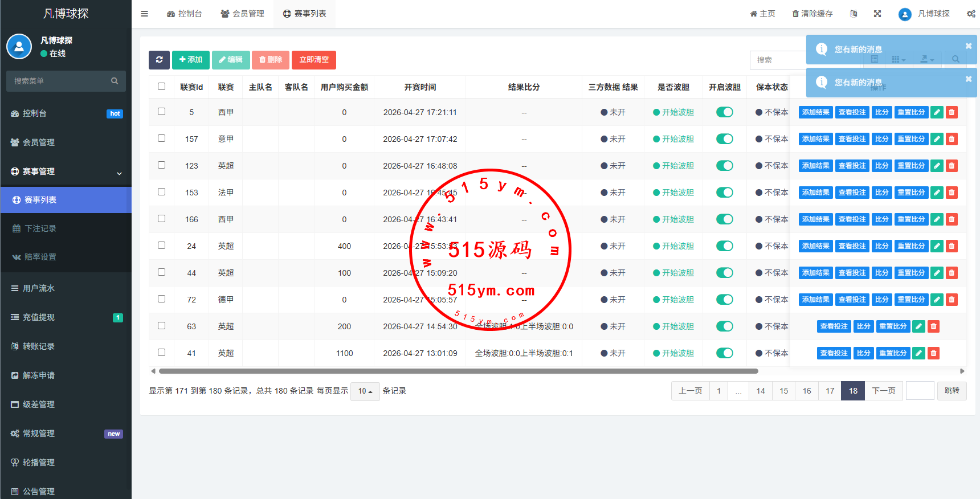Click the language translate icon in header
The image size is (980, 499).
[x=854, y=14]
